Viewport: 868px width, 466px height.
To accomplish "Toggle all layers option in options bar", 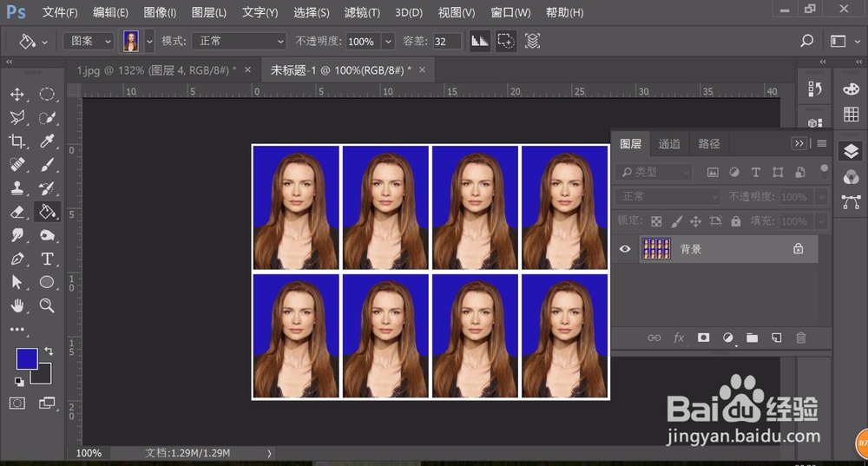I will point(532,41).
